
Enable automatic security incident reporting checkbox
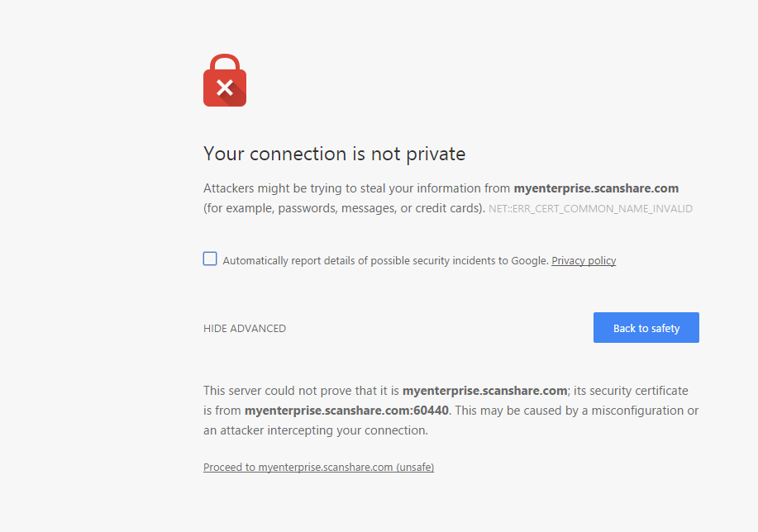pos(210,259)
